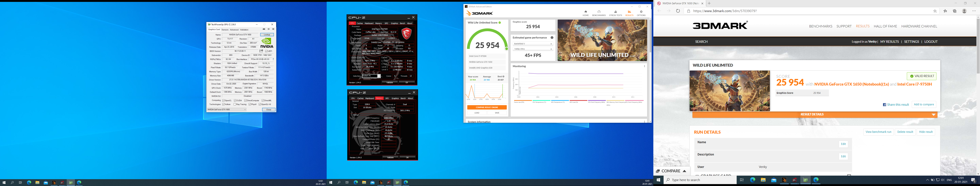Viewport: 980px width, 186px height.
Task: Click Add to compare button
Action: click(924, 105)
